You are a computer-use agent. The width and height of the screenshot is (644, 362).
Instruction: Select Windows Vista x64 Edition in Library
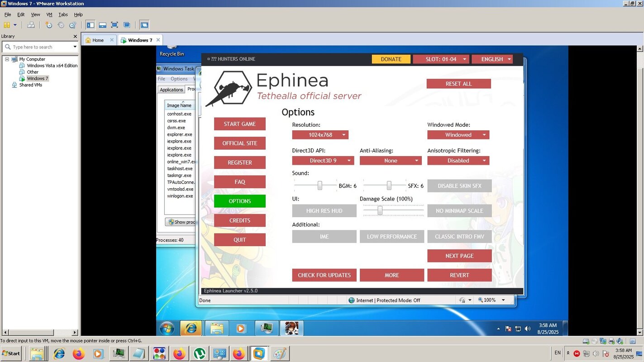click(x=52, y=66)
